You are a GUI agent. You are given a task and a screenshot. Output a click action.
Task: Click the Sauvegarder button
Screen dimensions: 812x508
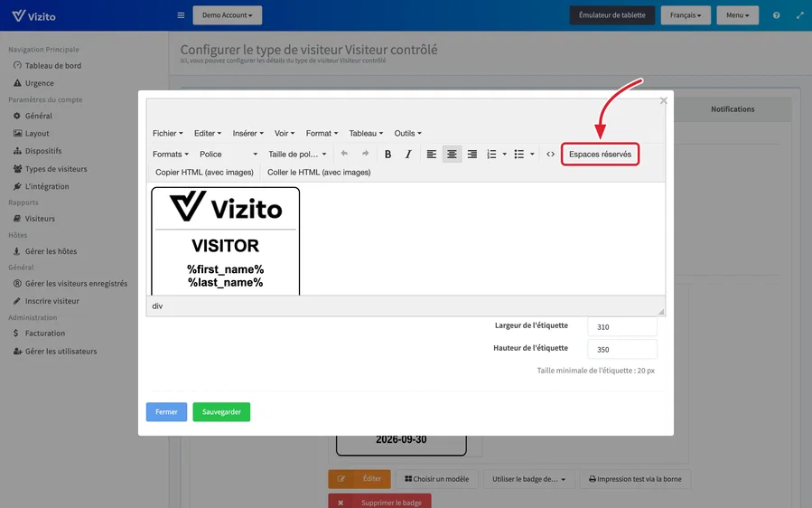[x=221, y=411]
